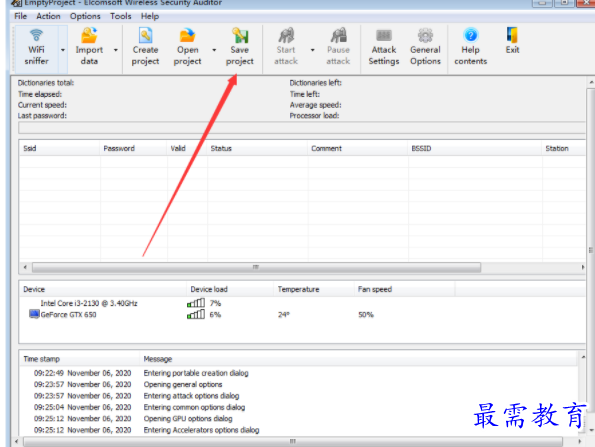Expand the Open project dropdown arrow
Viewport: 595px width, 447px height.
[x=214, y=50]
